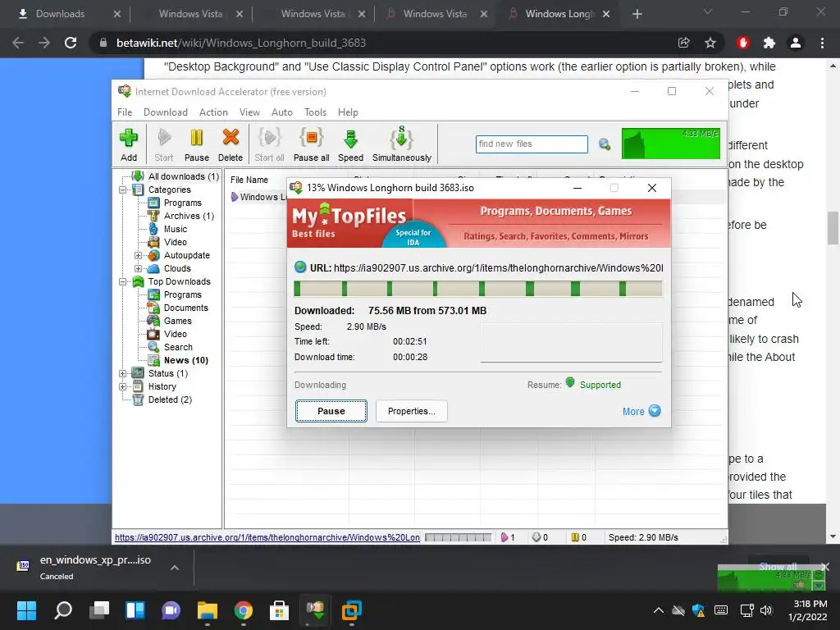840x630 pixels.
Task: Open the File menu
Action: 125,112
